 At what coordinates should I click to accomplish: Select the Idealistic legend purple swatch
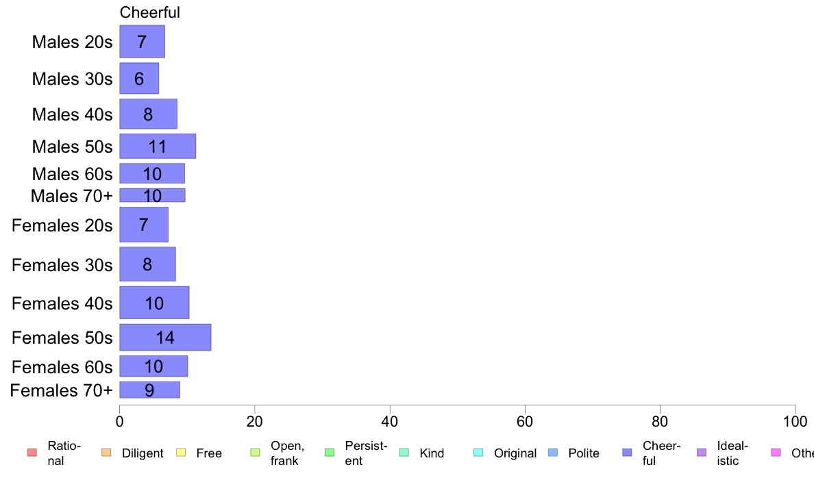(702, 453)
